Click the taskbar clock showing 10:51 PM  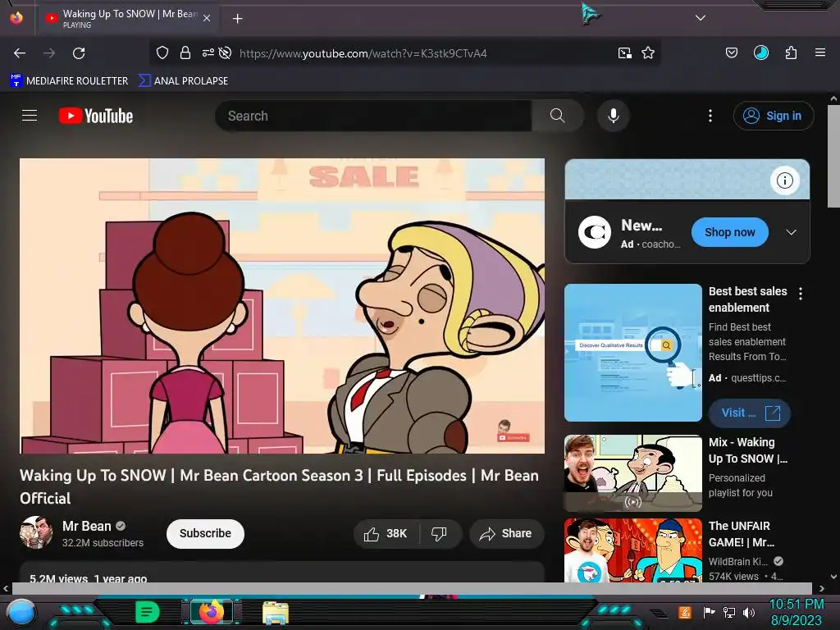[796, 612]
